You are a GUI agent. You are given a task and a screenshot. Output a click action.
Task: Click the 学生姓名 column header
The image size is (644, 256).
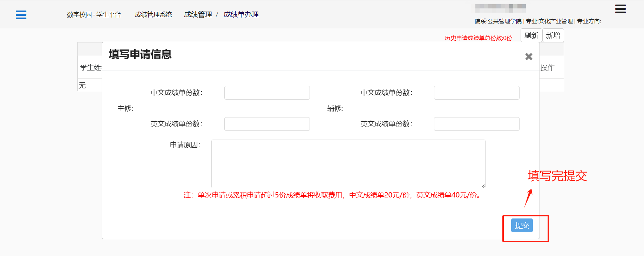pos(90,68)
